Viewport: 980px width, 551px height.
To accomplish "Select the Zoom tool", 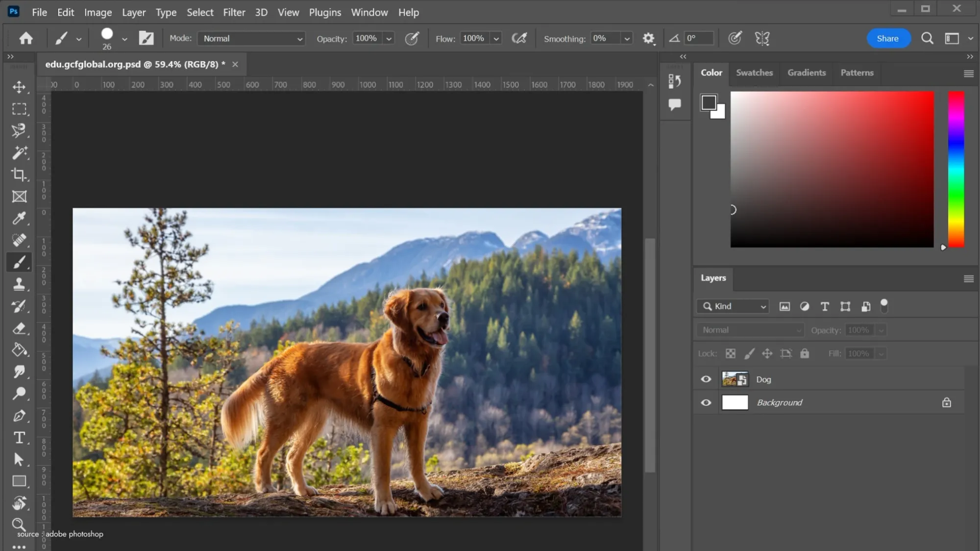I will pyautogui.click(x=19, y=524).
